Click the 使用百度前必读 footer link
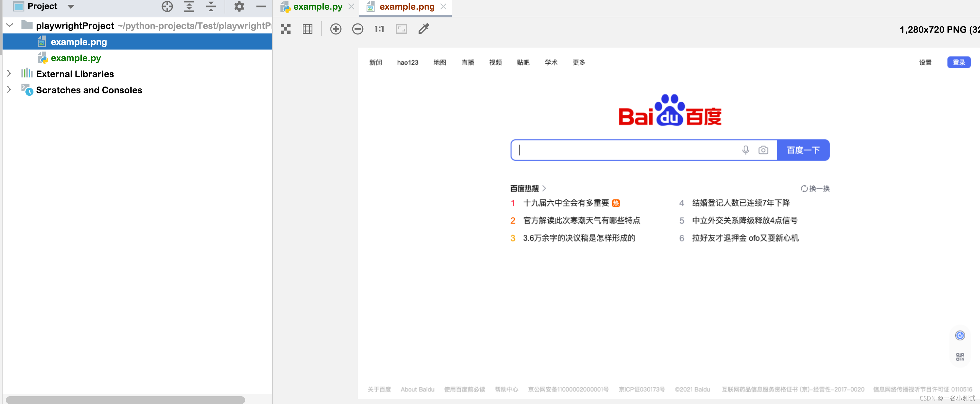This screenshot has height=404, width=980. (464, 389)
